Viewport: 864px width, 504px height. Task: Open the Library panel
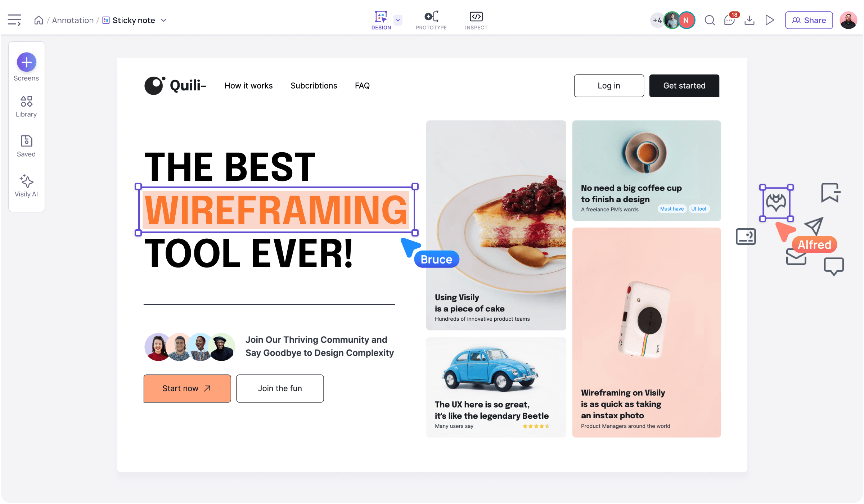point(26,105)
